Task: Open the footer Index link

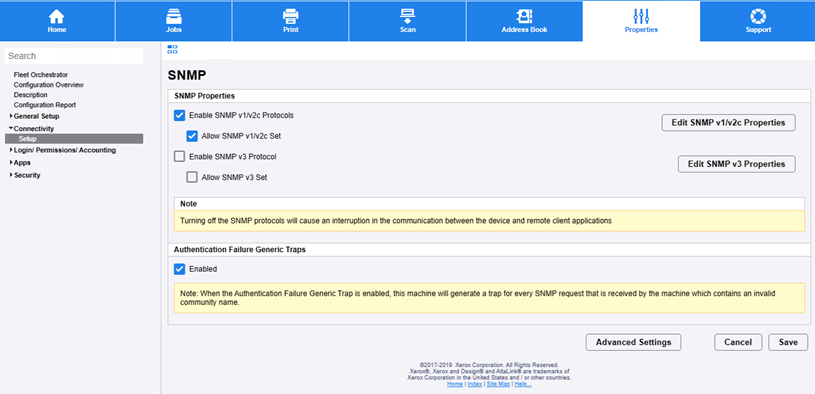Action: click(x=475, y=384)
